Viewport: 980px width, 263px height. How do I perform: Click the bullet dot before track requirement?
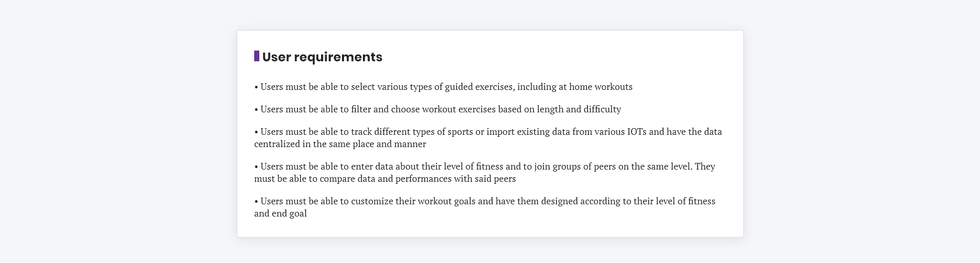coord(256,132)
